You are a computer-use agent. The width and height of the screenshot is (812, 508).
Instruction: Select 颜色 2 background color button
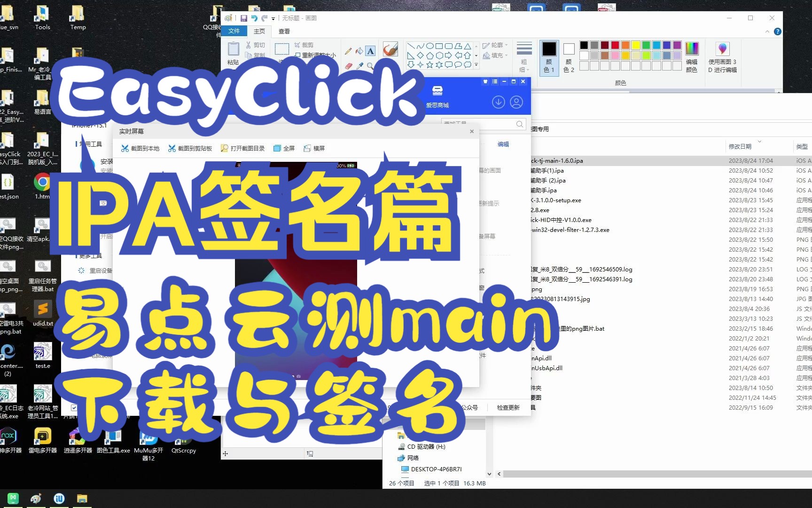(569, 57)
